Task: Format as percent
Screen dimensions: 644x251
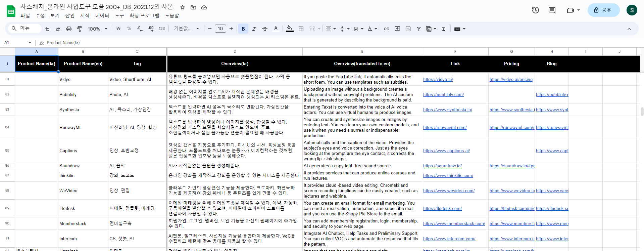Action: pos(129,29)
